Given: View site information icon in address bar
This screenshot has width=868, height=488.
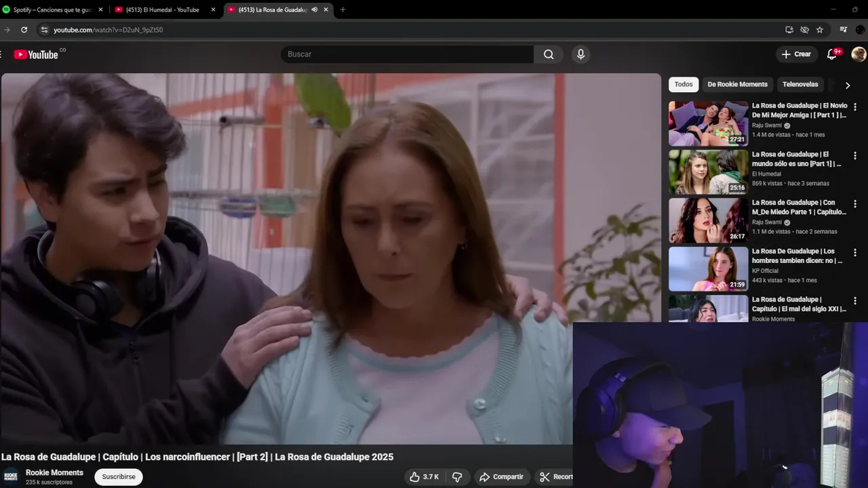Looking at the screenshot, I should (x=44, y=30).
